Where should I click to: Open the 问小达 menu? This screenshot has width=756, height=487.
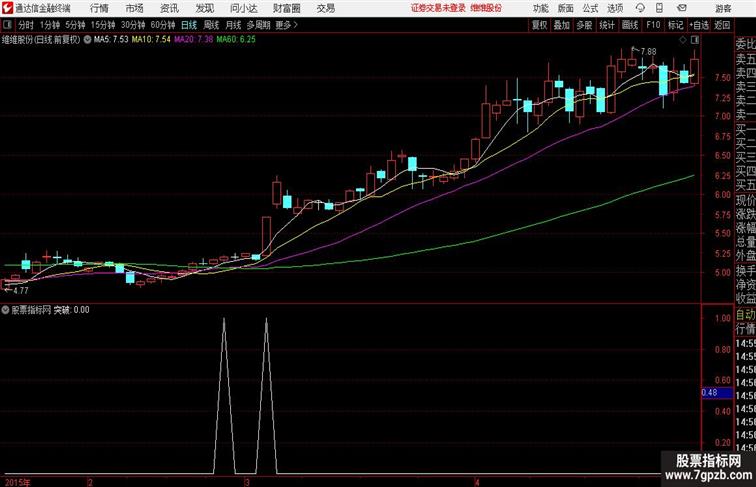click(x=243, y=8)
